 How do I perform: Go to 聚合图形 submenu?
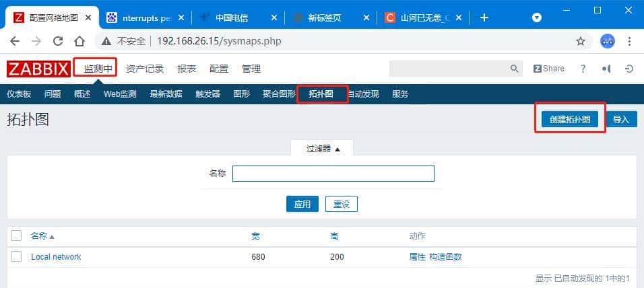point(279,94)
